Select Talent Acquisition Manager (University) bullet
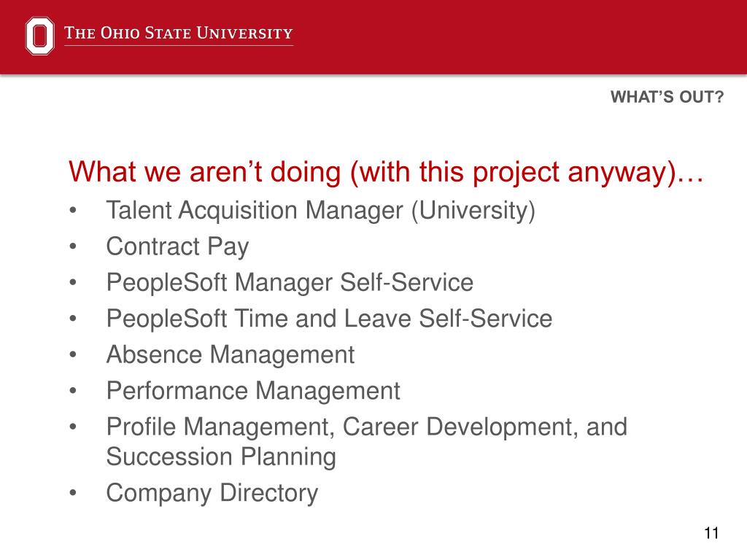747x560 pixels. (321, 211)
